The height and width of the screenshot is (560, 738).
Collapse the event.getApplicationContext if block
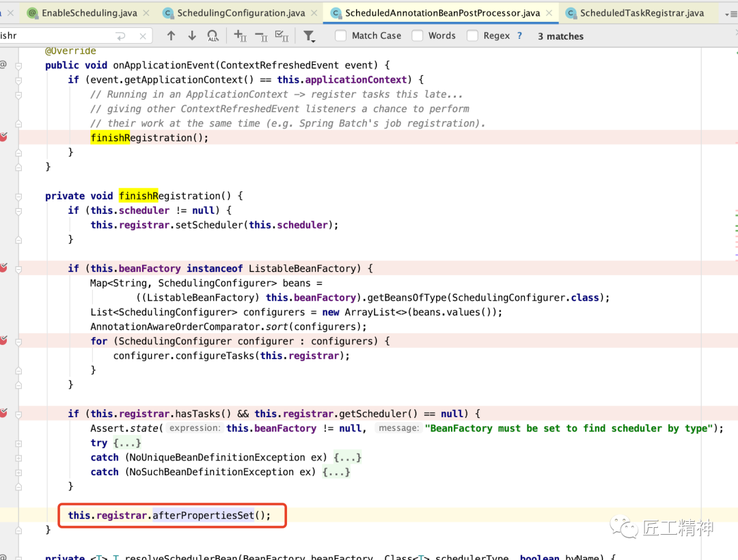pyautogui.click(x=18, y=81)
